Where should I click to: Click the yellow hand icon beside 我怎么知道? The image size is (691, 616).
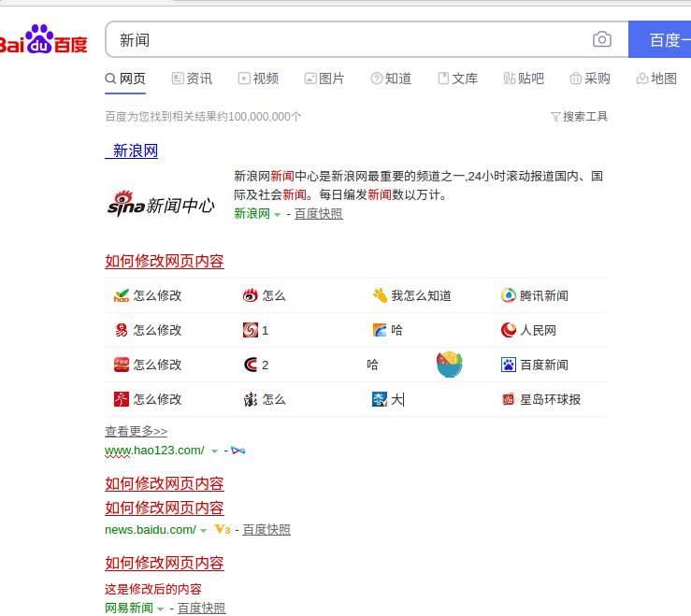(380, 295)
